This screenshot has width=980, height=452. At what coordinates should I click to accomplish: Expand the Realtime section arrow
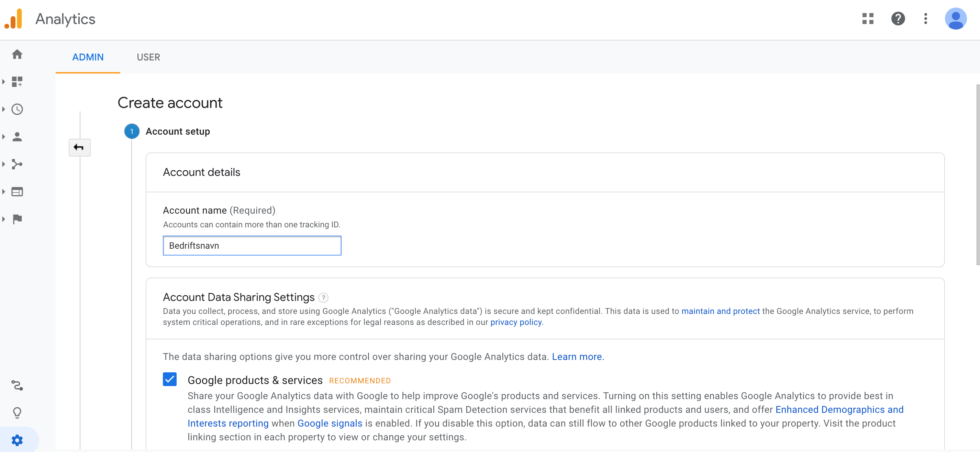coord(3,109)
